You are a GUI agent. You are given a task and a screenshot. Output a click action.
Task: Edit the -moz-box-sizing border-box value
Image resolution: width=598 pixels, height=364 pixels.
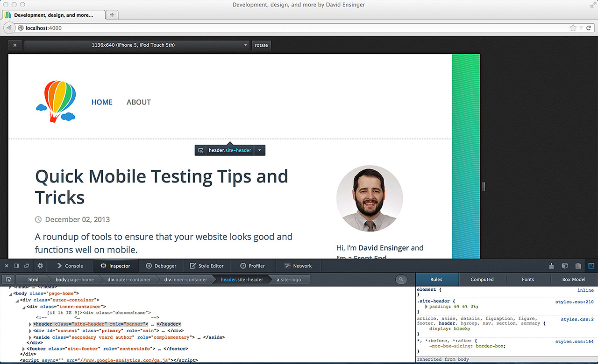pyautogui.click(x=489, y=346)
